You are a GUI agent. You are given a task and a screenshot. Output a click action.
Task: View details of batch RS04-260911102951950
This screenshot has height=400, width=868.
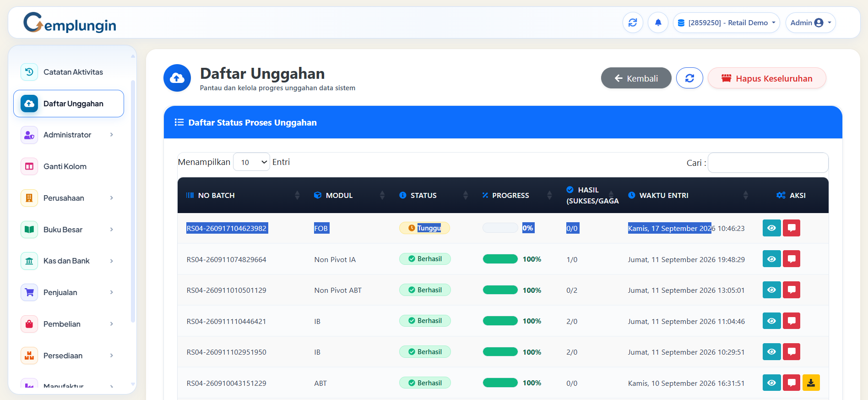[771, 351]
